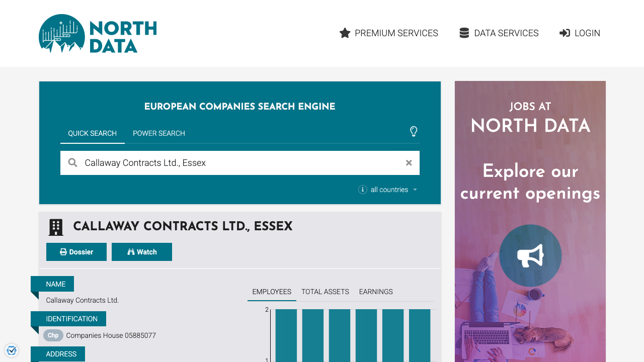The width and height of the screenshot is (644, 362).
Task: Click the privacy shield badge icon
Action: coord(12,350)
